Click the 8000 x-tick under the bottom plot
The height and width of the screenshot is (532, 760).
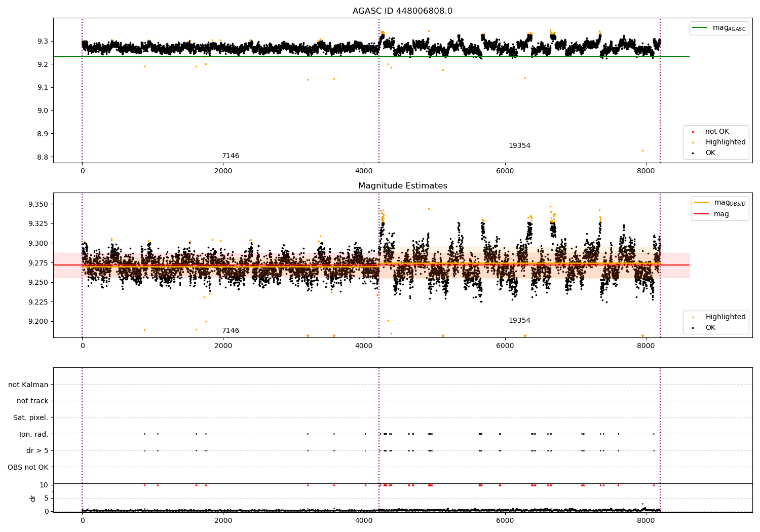(646, 521)
